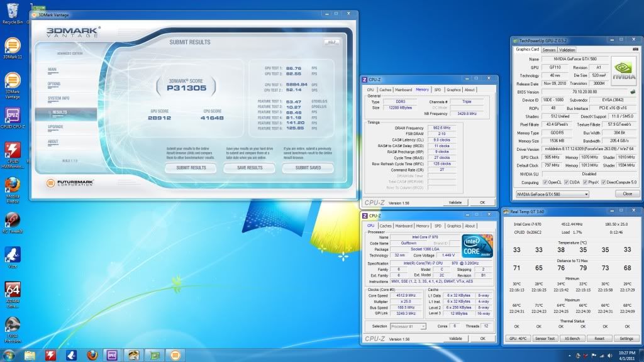Screen dimensions: 644x362
Task: Open Windows Explorer from the taskbar
Action: (30, 355)
